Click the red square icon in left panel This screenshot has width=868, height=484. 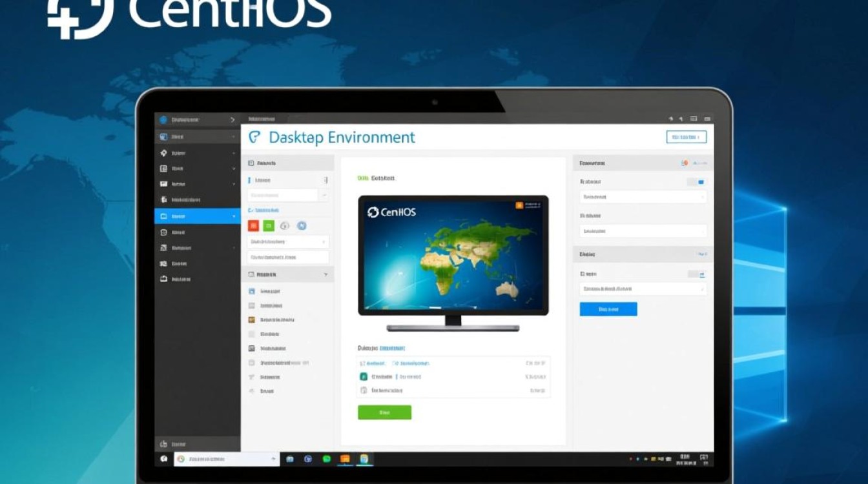(x=253, y=225)
